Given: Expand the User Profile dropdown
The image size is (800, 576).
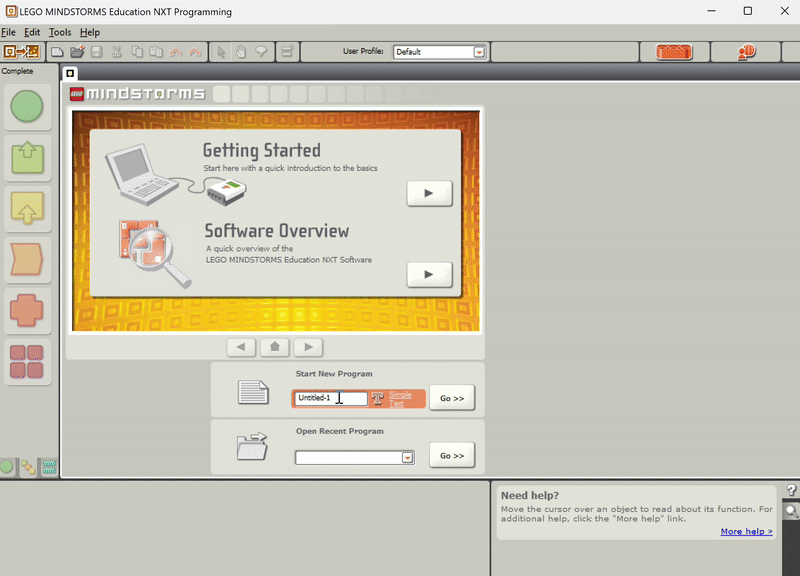Looking at the screenshot, I should click(479, 52).
